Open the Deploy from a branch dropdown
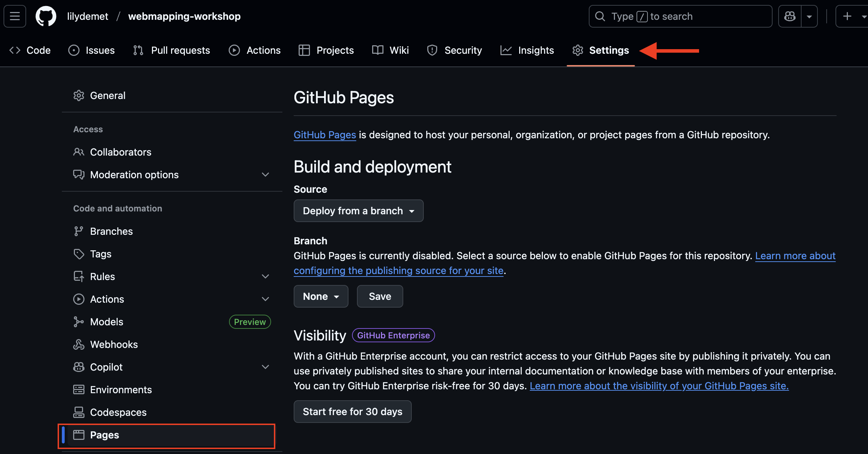The width and height of the screenshot is (868, 454). coord(358,211)
